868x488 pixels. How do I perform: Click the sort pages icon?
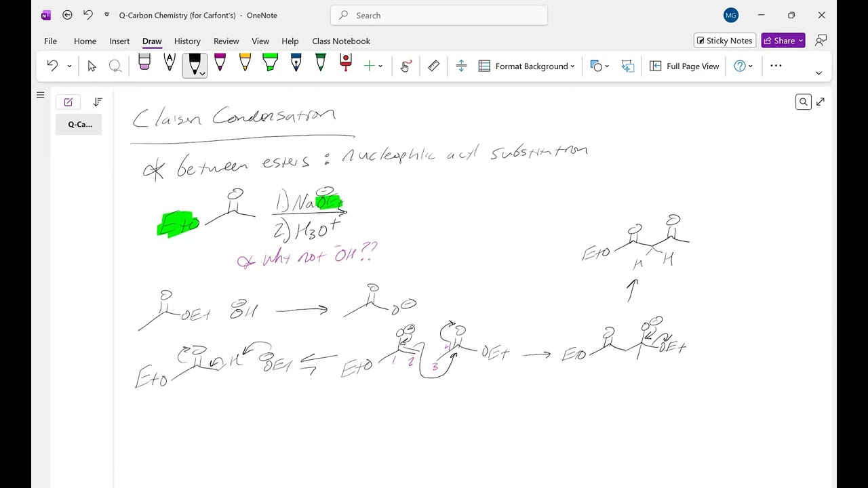tap(98, 102)
